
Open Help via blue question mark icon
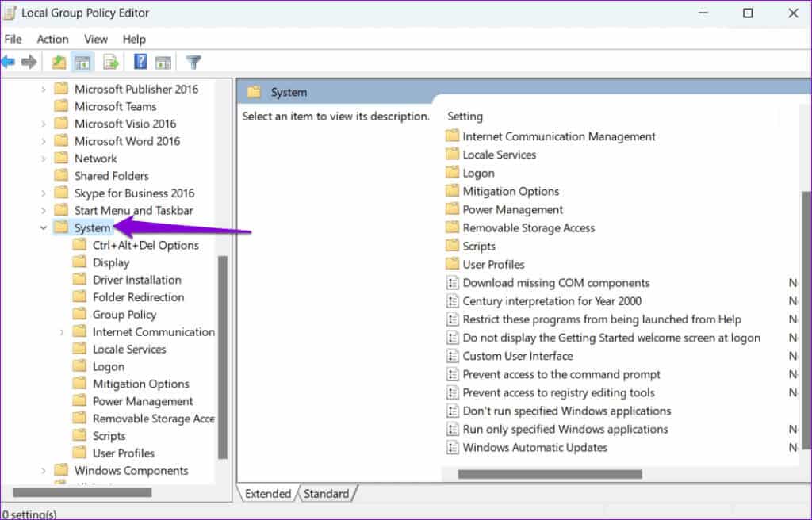pyautogui.click(x=140, y=62)
